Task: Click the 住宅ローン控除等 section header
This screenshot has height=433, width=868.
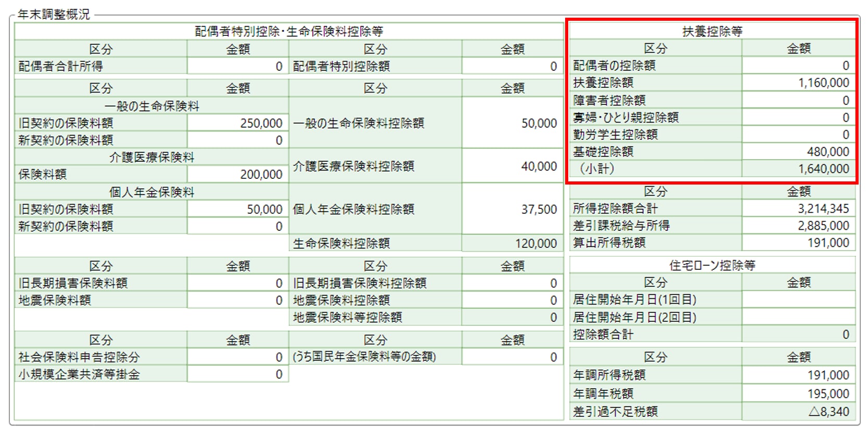Action: pos(712,265)
